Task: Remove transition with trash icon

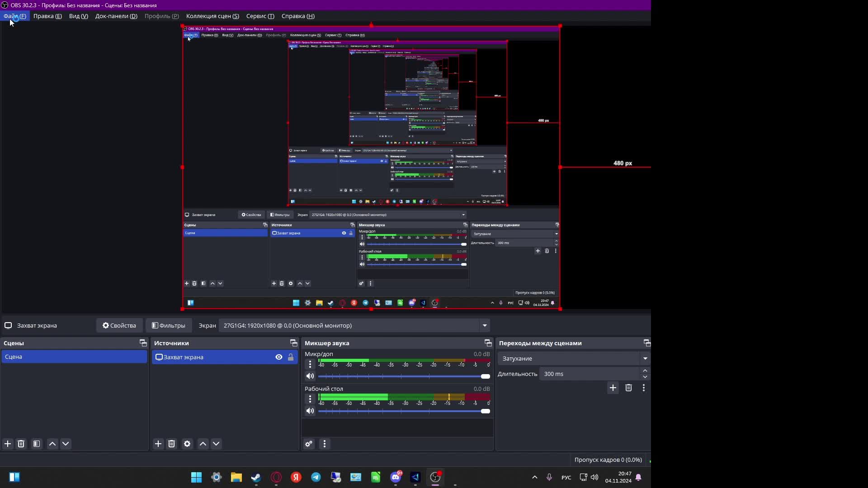Action: [628, 388]
